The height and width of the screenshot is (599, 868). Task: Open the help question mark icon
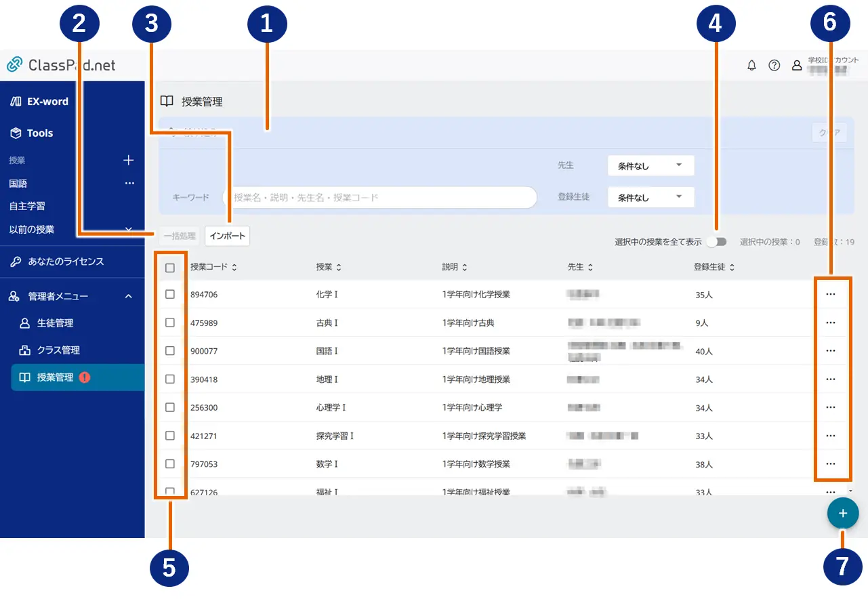(774, 66)
